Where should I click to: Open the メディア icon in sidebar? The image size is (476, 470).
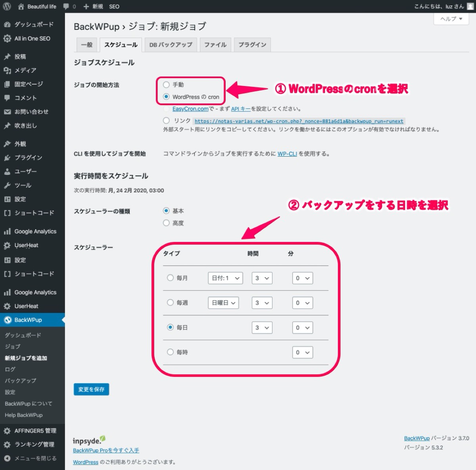tap(7, 71)
